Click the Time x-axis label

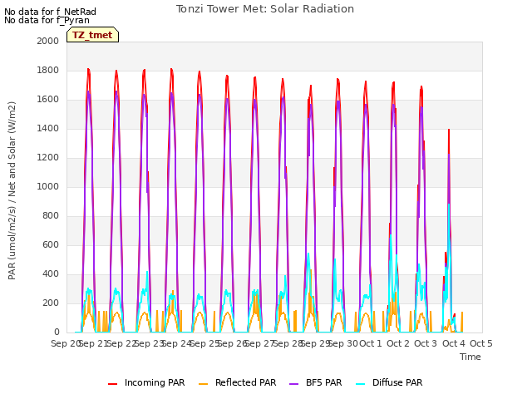click(x=470, y=357)
